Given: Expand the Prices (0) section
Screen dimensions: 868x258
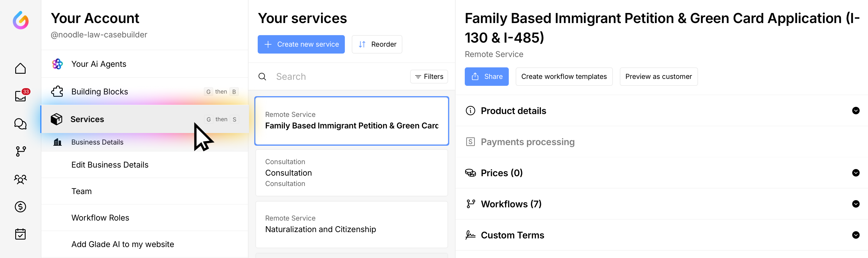Looking at the screenshot, I should coord(855,173).
